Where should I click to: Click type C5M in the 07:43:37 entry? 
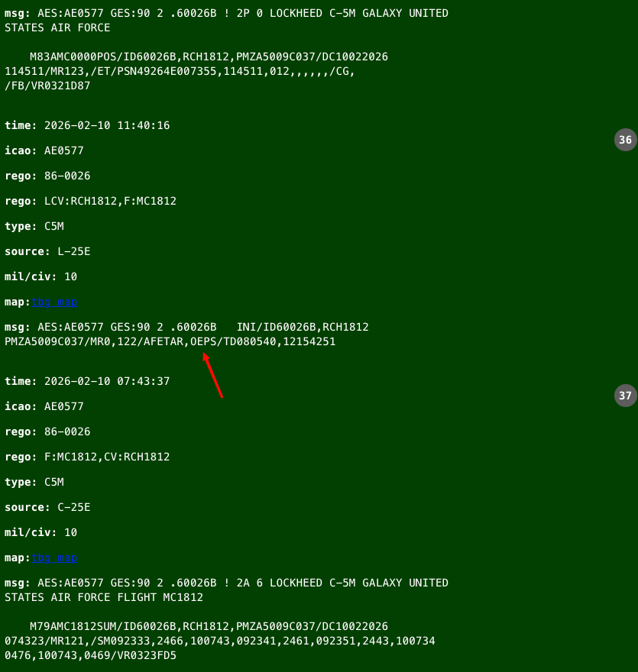(x=54, y=482)
